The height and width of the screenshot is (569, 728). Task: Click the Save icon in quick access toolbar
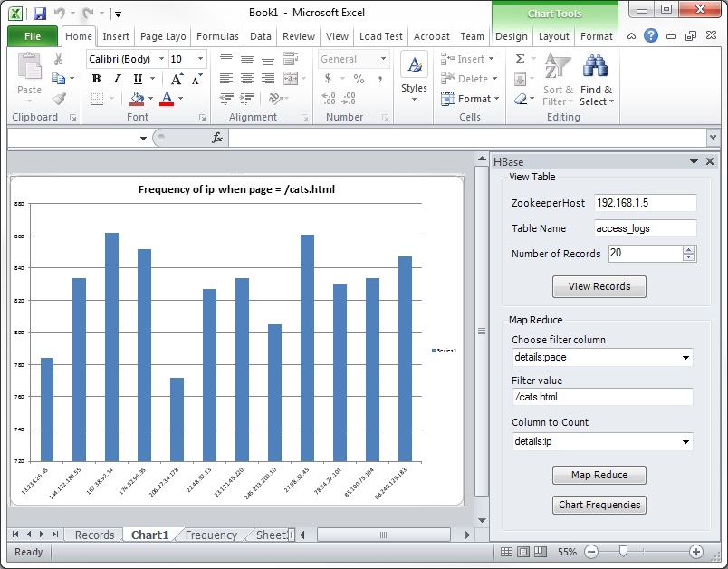tap(40, 14)
